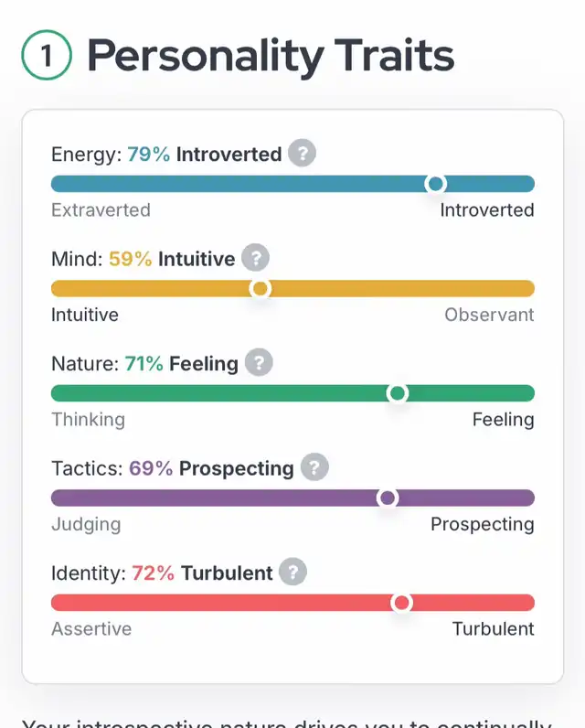This screenshot has width=585, height=728.
Task: Show help for the Nature trait
Action: (x=259, y=363)
